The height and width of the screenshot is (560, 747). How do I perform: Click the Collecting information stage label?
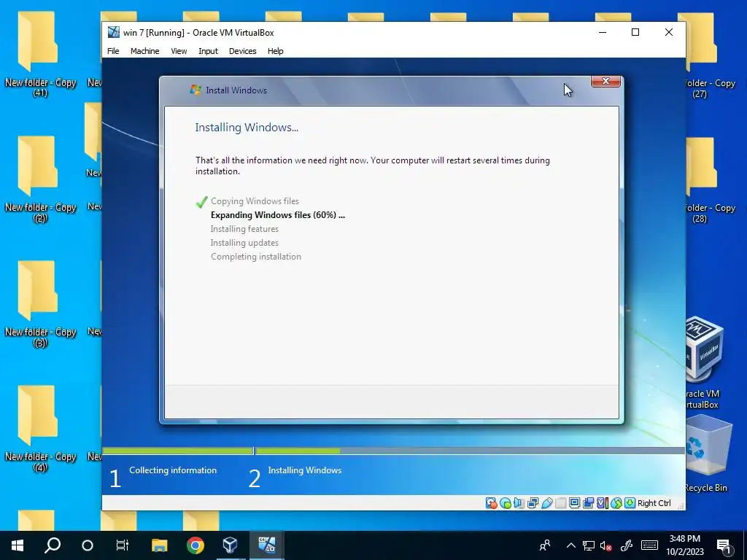point(172,470)
